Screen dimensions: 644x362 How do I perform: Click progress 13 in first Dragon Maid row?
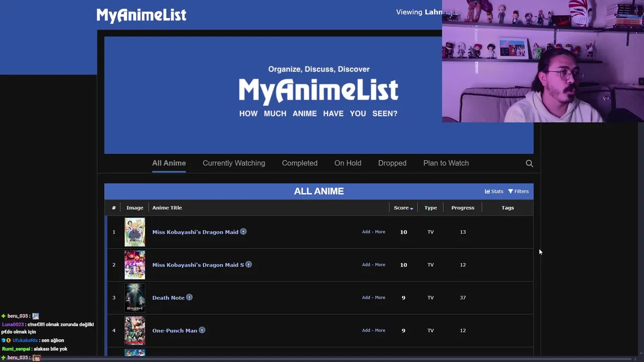pyautogui.click(x=463, y=232)
